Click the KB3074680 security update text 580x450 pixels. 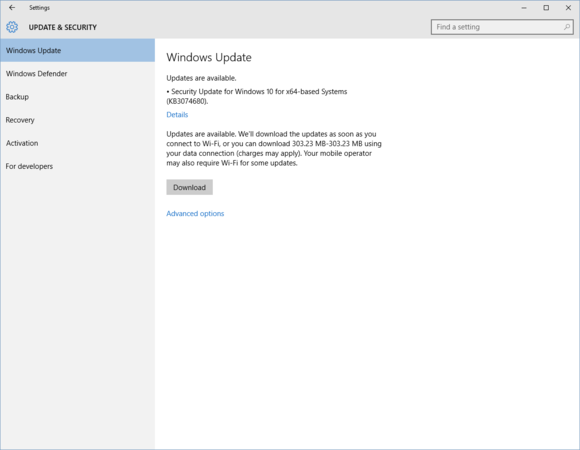pos(257,96)
